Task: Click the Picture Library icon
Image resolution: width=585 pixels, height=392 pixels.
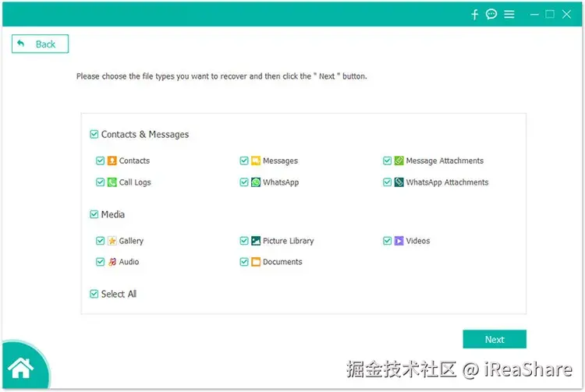Action: [256, 241]
